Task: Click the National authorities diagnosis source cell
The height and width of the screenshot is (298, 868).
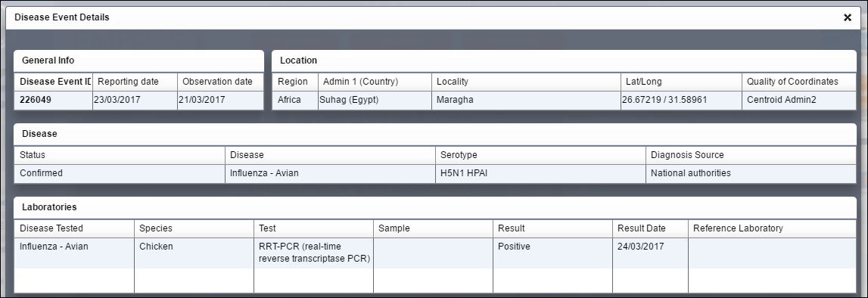Action: point(751,174)
